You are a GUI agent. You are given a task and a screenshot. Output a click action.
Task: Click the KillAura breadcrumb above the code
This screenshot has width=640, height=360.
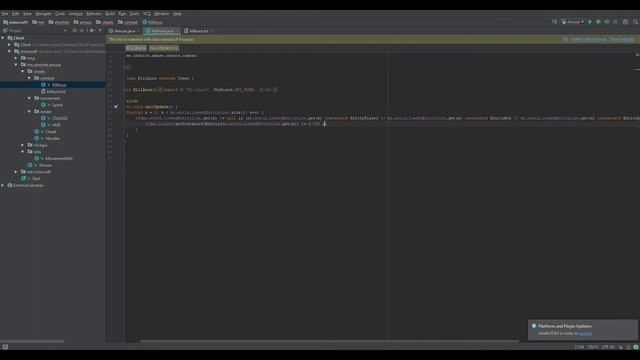tap(136, 48)
